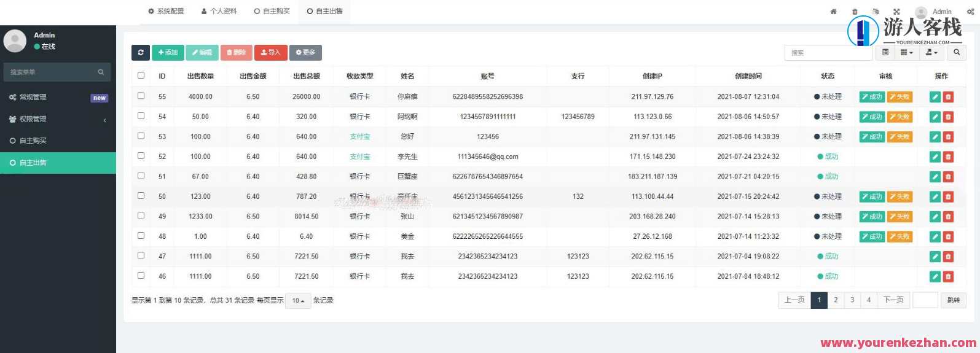Click the page jump number input

(925, 300)
